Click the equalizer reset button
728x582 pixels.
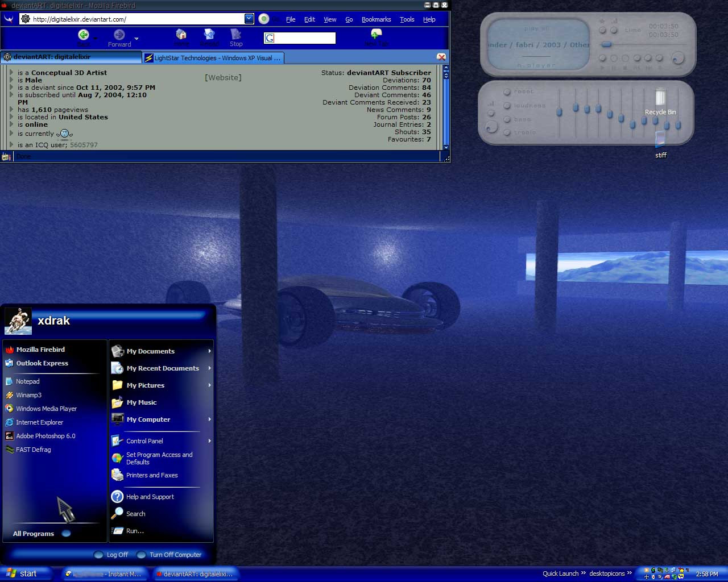[x=507, y=92]
